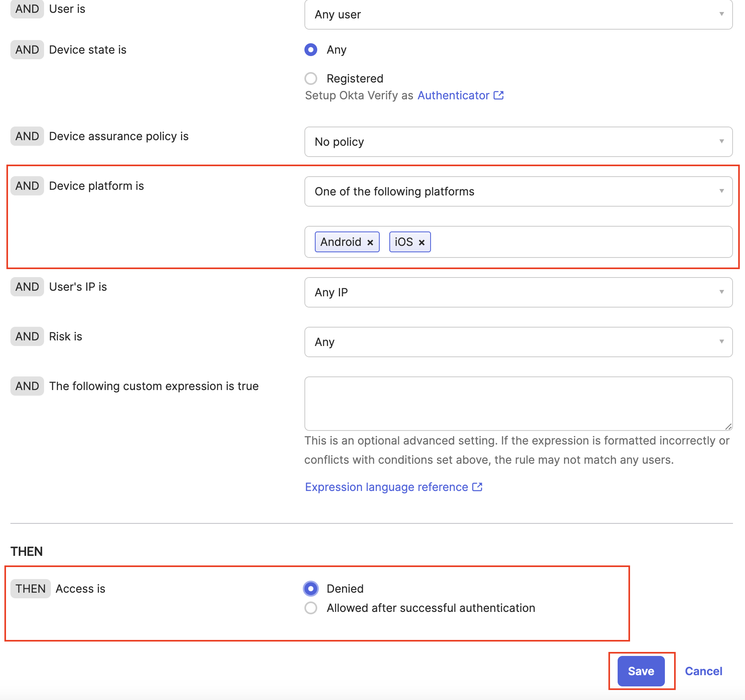The height and width of the screenshot is (700, 745).
Task: Click empty area of platforms tag field
Action: point(581,242)
